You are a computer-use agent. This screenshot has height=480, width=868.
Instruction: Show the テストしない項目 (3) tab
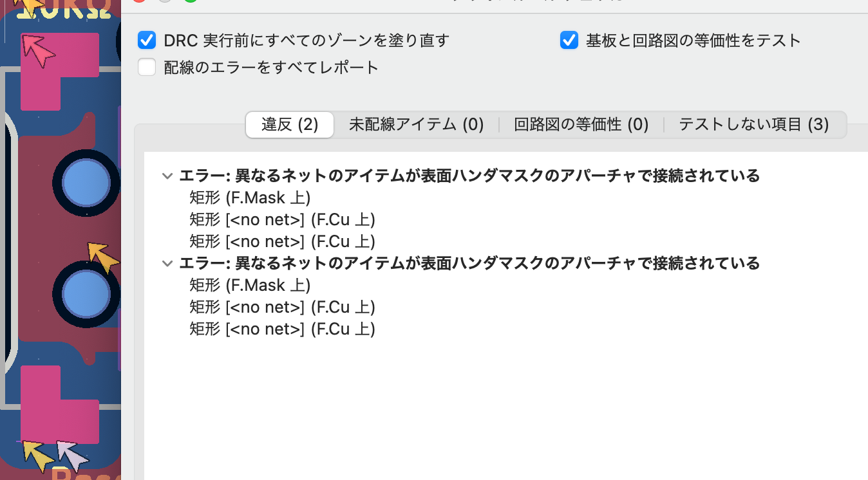point(753,124)
